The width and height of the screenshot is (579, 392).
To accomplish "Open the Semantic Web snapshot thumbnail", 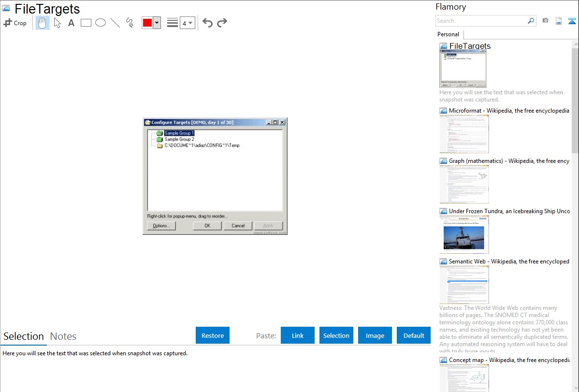I will [x=464, y=285].
